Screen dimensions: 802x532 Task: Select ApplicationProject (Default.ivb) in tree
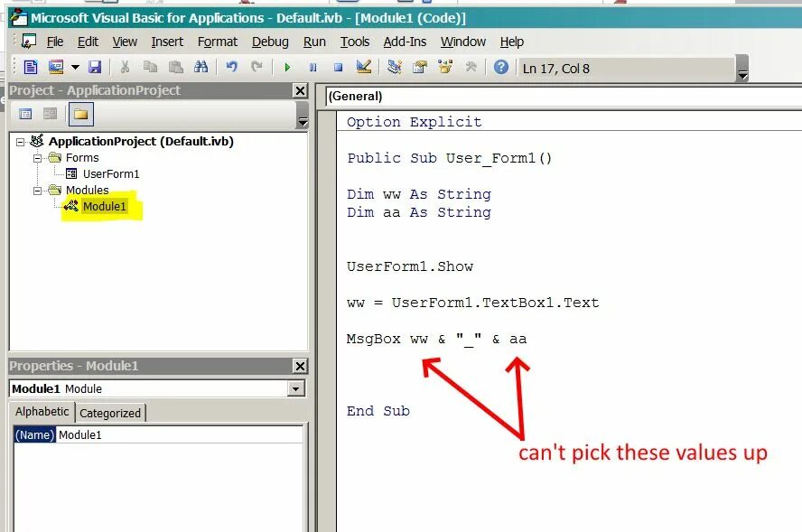coord(141,141)
